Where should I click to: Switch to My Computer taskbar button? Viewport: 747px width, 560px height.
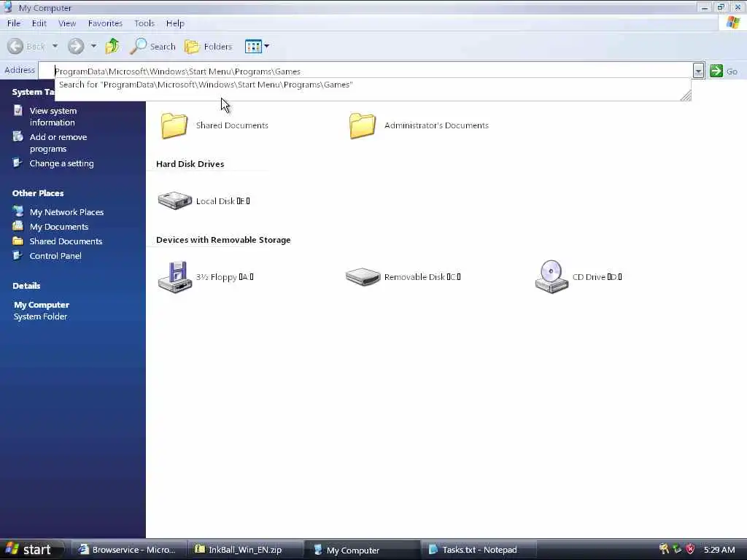click(x=360, y=550)
